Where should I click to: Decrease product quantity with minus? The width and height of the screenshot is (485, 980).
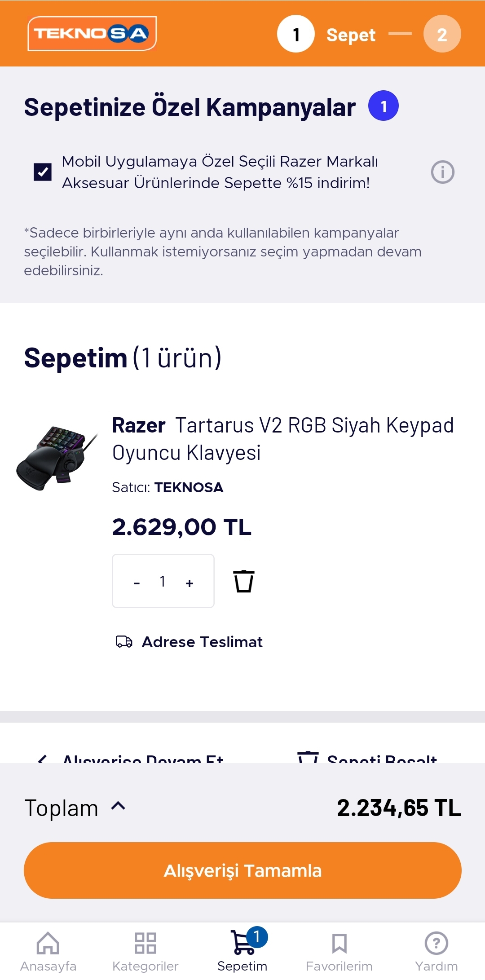click(137, 583)
